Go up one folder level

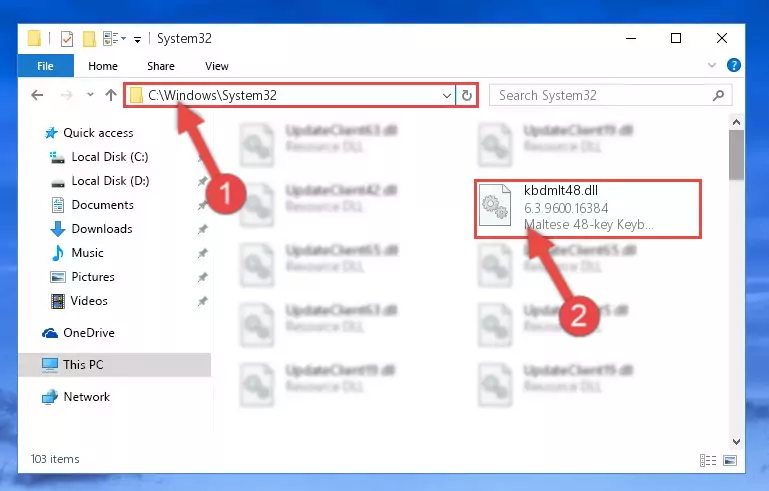[111, 95]
